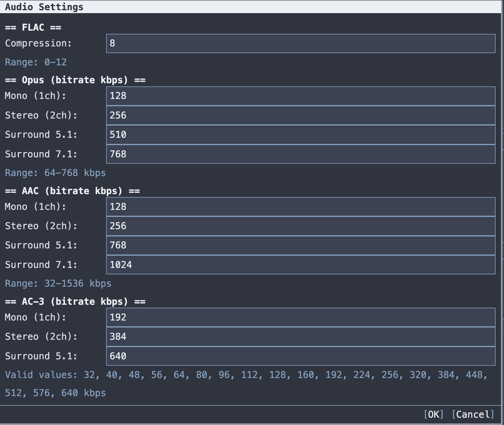Click the AAC Mono (1ch) bitrate field
This screenshot has height=425, width=504.
[x=301, y=207]
